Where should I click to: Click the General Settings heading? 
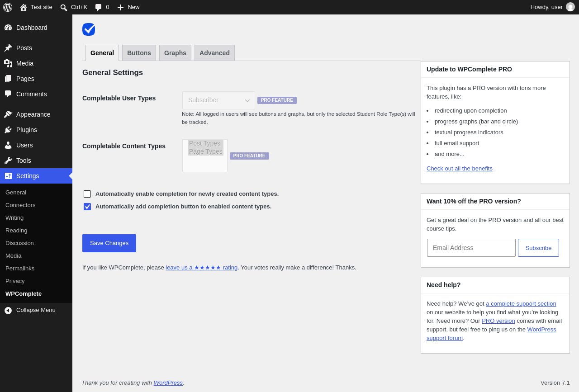click(x=113, y=73)
